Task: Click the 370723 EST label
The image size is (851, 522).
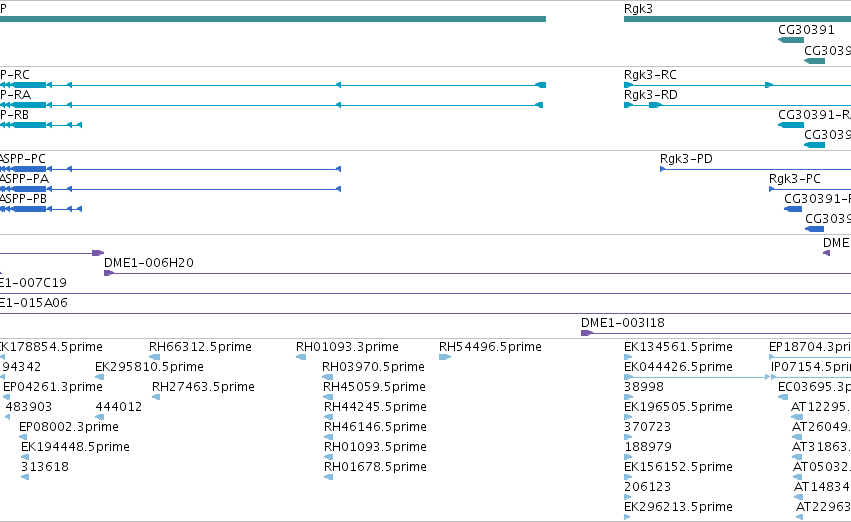Action: 647,427
